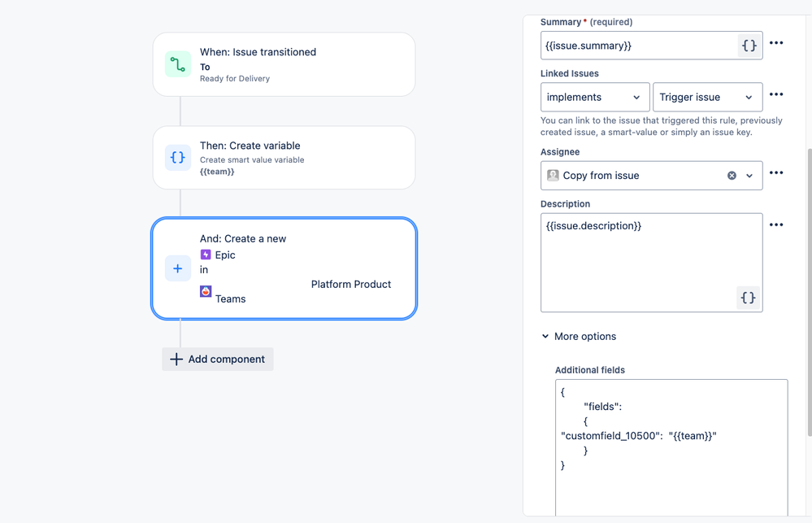Open smart value picker in Summary field
This screenshot has width=812, height=523.
pyautogui.click(x=749, y=46)
